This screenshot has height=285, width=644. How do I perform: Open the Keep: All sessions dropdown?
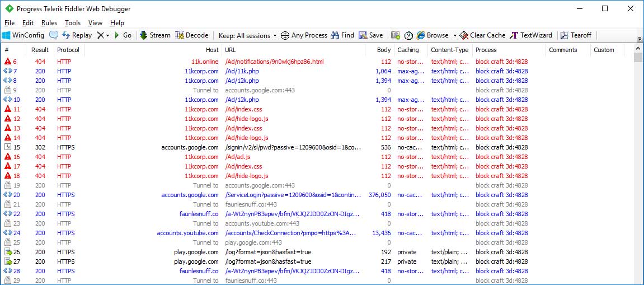click(x=248, y=35)
